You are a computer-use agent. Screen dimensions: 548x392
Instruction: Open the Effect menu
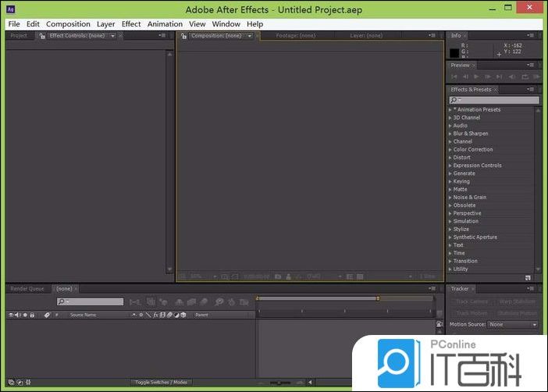(131, 24)
